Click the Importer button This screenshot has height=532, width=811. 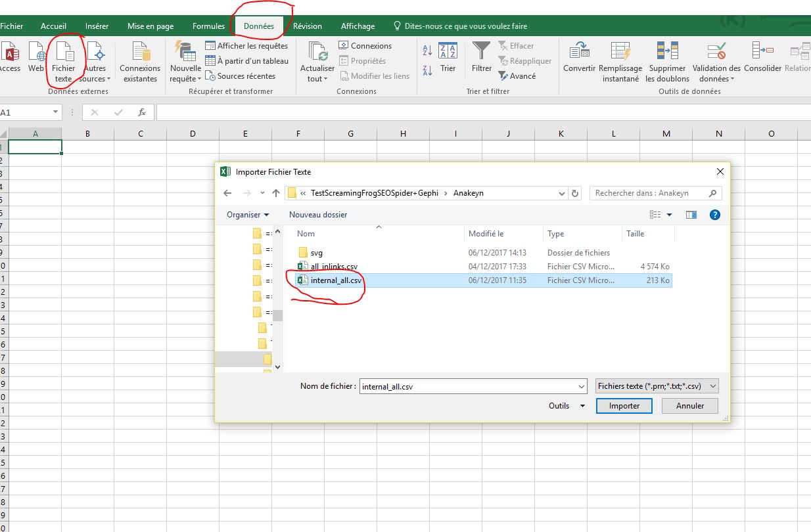pyautogui.click(x=624, y=406)
